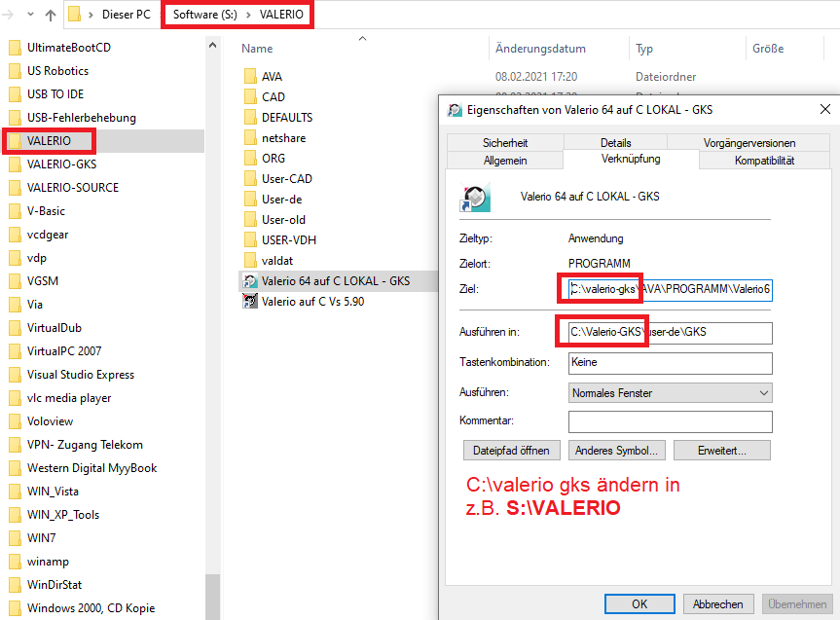Open the Valerio 64 auf C LOKAL shortcut icon
The height and width of the screenshot is (620, 840).
point(249,281)
